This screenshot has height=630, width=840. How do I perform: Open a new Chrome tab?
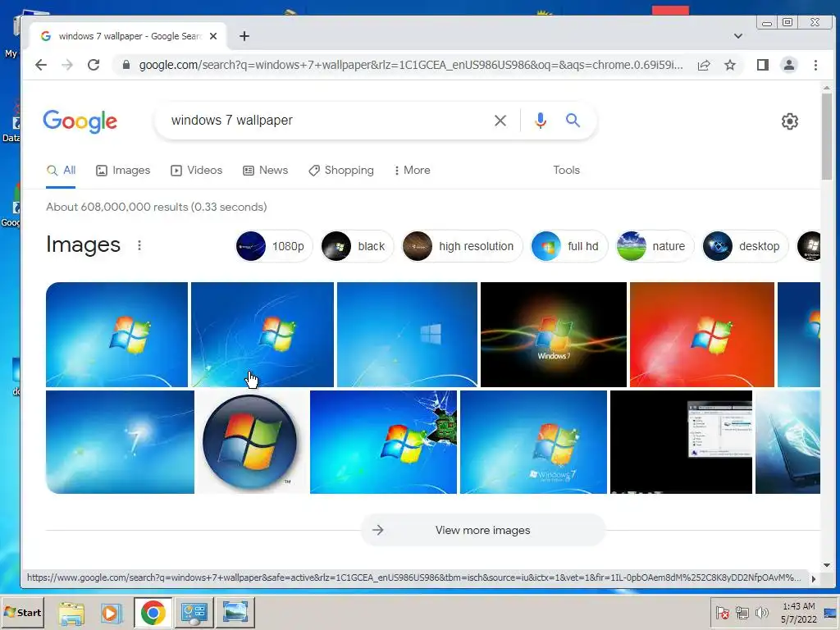pos(244,36)
